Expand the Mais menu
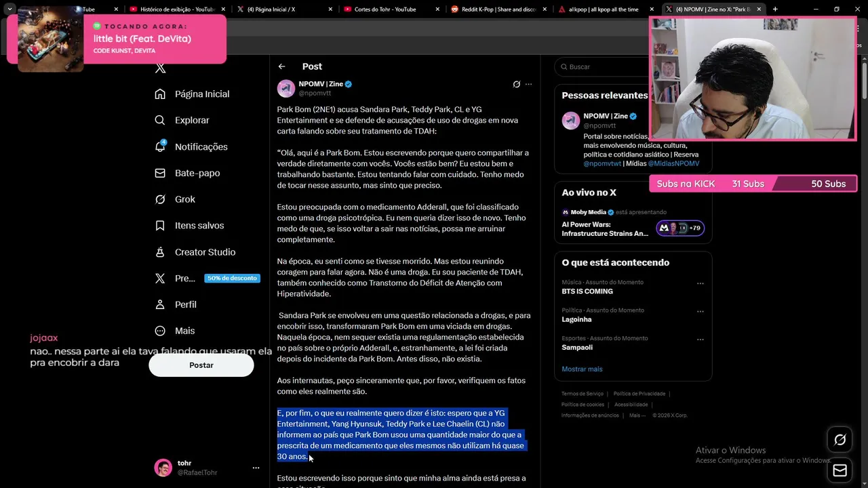Viewport: 868px width, 488px height. [174, 331]
